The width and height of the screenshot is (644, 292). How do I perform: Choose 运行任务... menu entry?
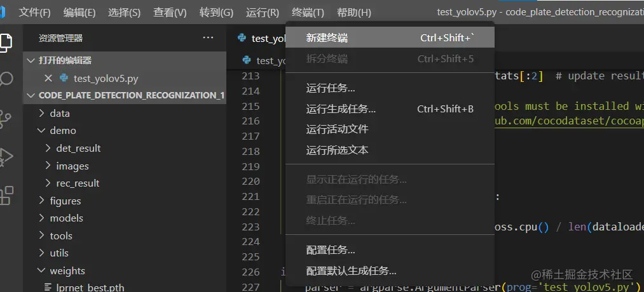pos(390,88)
